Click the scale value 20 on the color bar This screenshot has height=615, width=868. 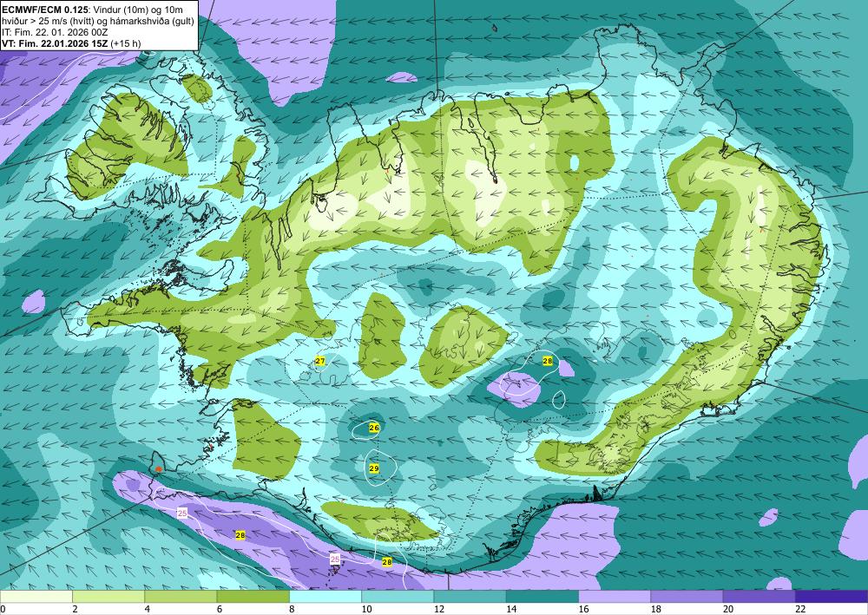728,609
